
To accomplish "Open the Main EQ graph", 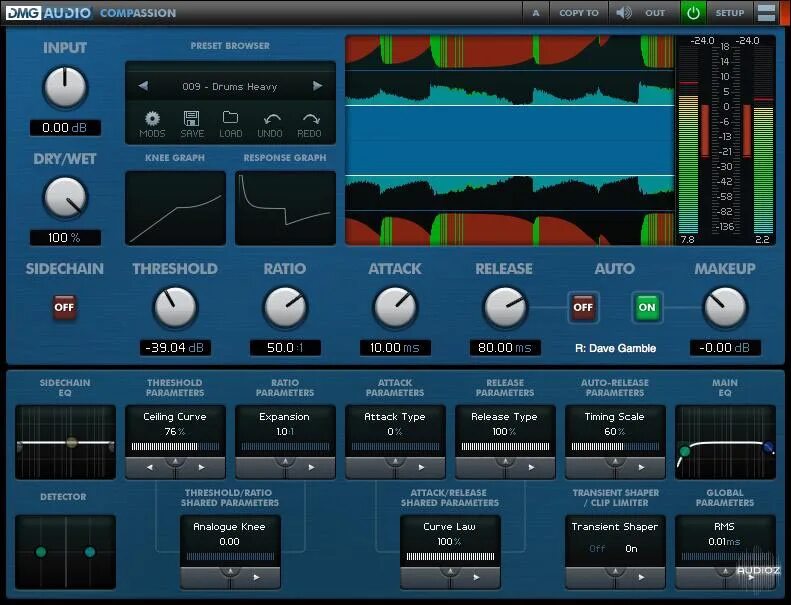I will tap(725, 442).
